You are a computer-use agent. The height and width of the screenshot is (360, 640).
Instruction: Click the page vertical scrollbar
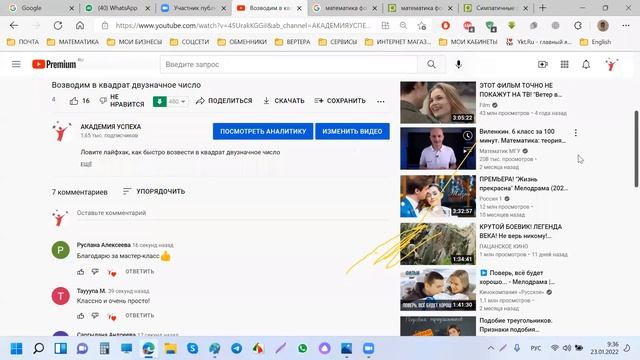(636, 149)
